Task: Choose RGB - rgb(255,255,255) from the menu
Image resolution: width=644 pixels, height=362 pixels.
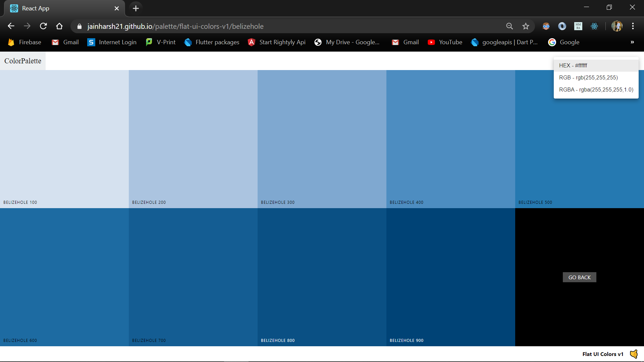Action: [x=588, y=77]
